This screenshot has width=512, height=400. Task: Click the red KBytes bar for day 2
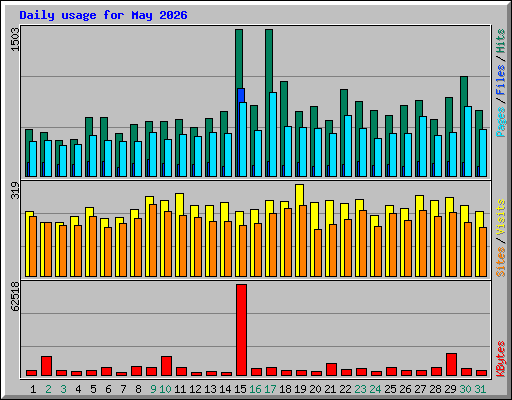[46, 366]
